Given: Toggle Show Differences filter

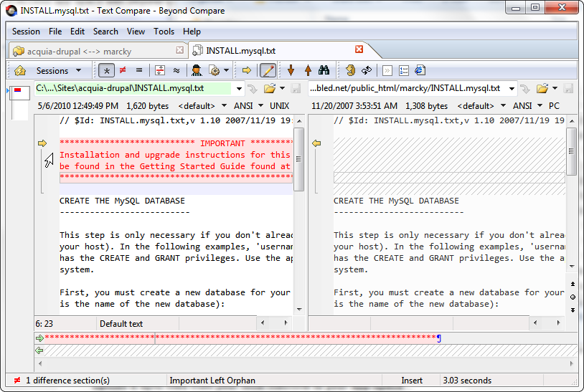Looking at the screenshot, I should pos(123,70).
